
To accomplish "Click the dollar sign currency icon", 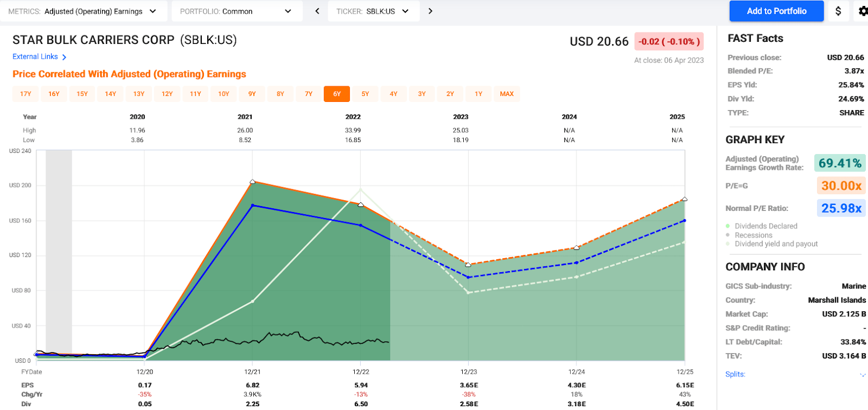I will (838, 11).
